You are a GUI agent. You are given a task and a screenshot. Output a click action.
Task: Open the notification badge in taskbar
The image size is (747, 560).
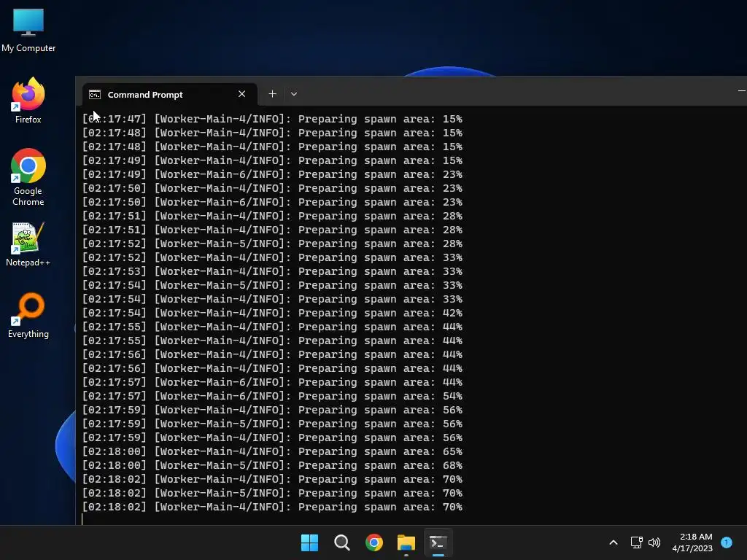[727, 542]
